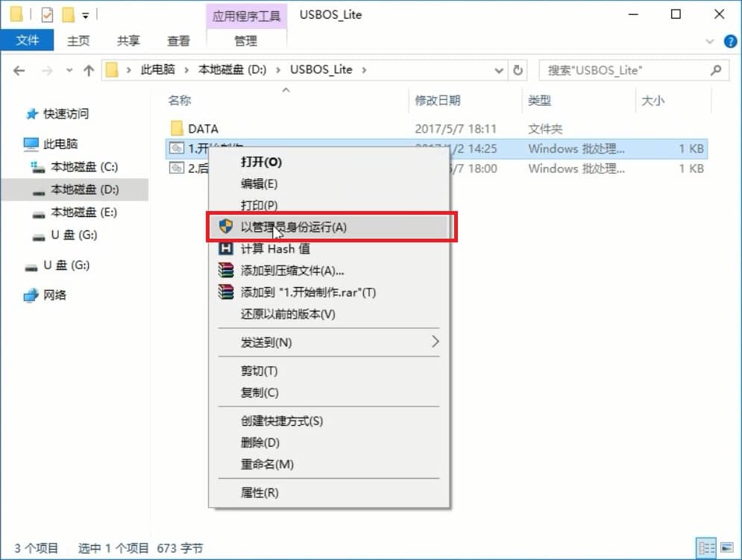Choose 以管理员身份运行(A) from context menu

coord(294,227)
